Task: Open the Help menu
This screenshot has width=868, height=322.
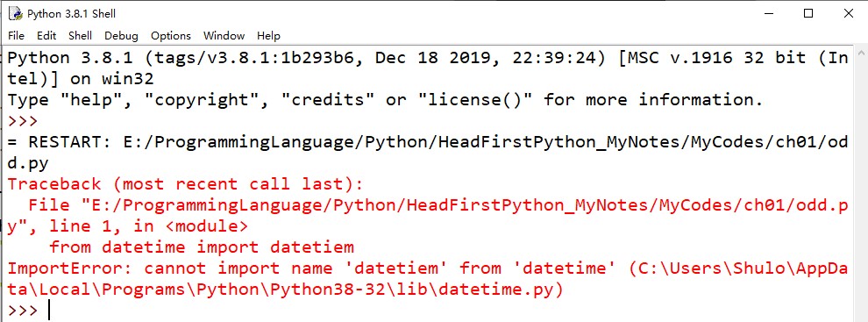Action: coord(268,36)
